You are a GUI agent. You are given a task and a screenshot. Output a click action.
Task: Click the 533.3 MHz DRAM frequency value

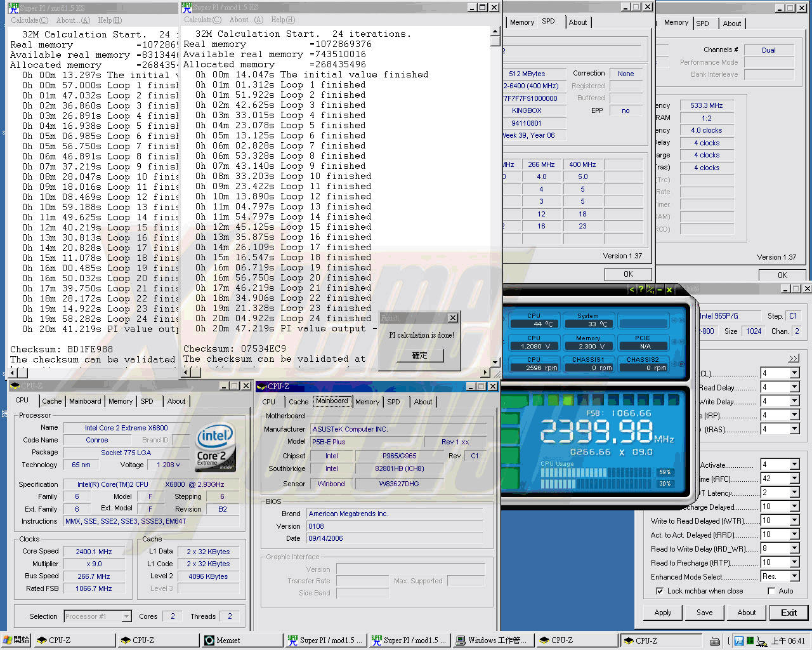point(706,105)
